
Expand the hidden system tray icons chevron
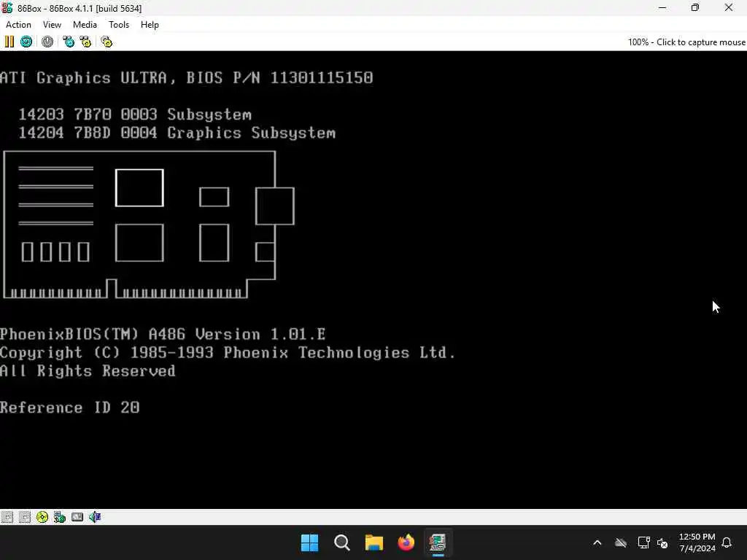pyautogui.click(x=597, y=542)
